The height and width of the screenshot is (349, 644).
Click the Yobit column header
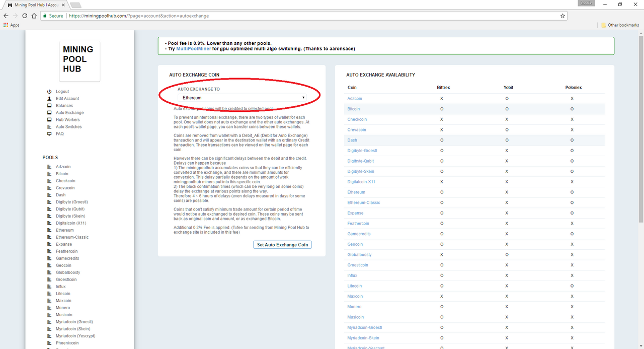(509, 88)
